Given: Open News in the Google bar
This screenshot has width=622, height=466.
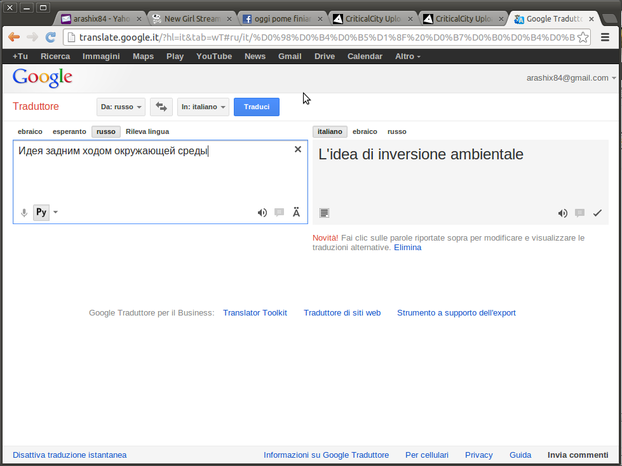Looking at the screenshot, I should tap(255, 56).
